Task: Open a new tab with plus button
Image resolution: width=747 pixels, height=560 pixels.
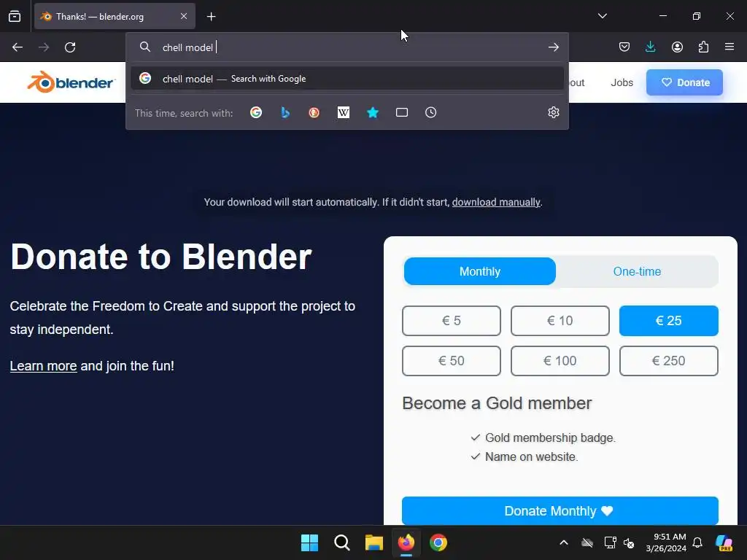Action: 212,17
